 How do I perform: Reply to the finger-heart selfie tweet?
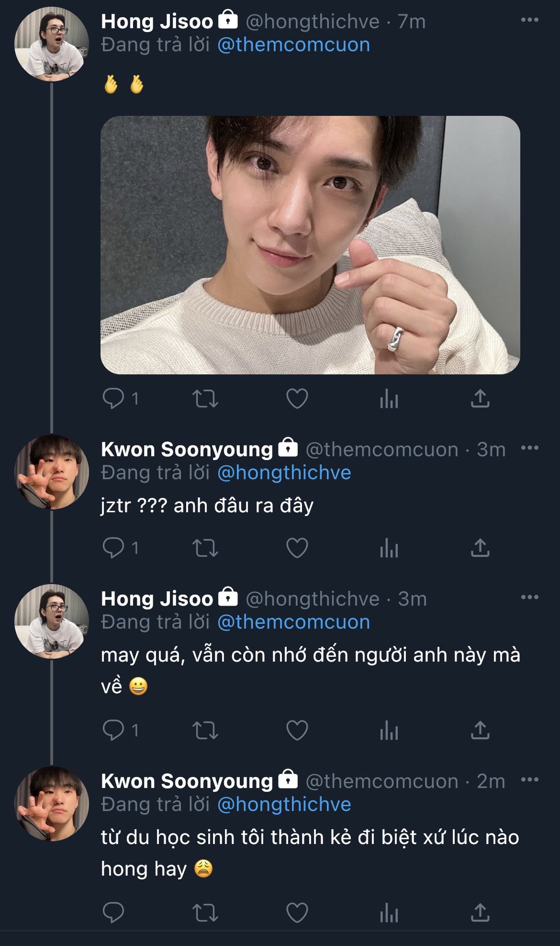[113, 398]
